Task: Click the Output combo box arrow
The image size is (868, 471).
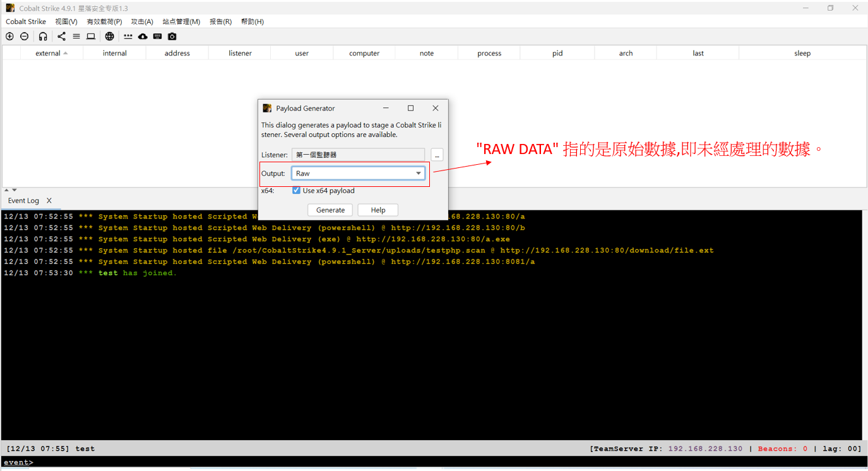Action: pyautogui.click(x=418, y=173)
